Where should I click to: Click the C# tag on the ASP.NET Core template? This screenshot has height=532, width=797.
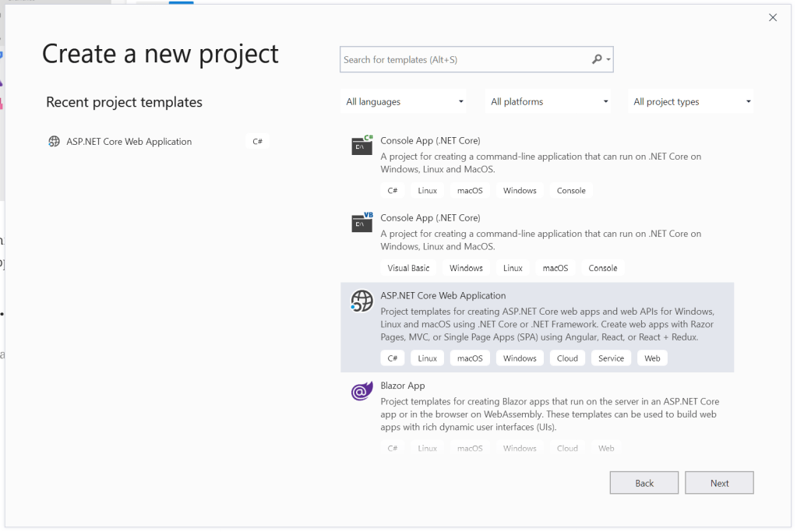tap(392, 358)
